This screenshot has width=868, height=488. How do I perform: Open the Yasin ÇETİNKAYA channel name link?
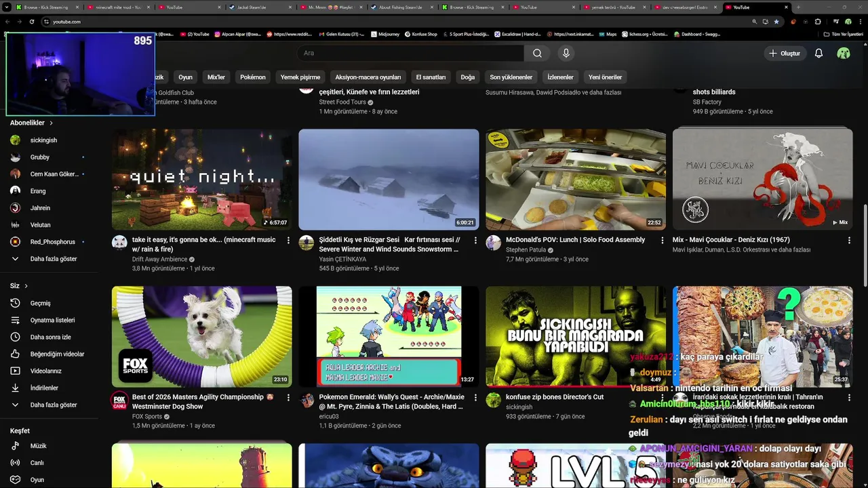(342, 259)
